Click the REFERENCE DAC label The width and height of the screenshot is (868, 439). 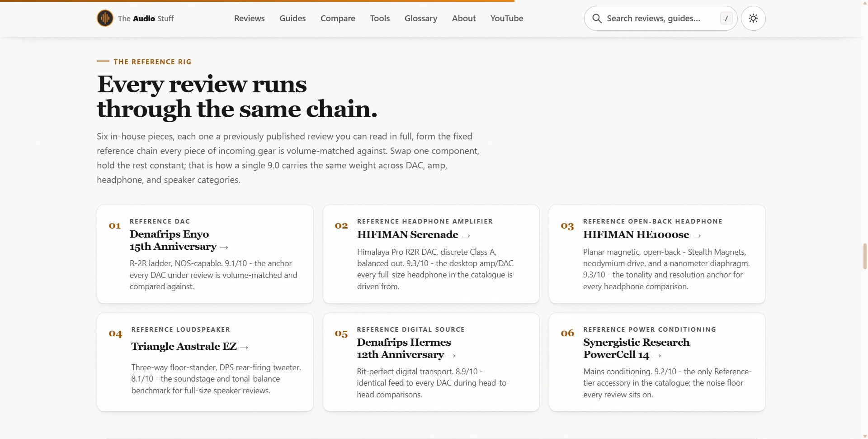pos(160,221)
